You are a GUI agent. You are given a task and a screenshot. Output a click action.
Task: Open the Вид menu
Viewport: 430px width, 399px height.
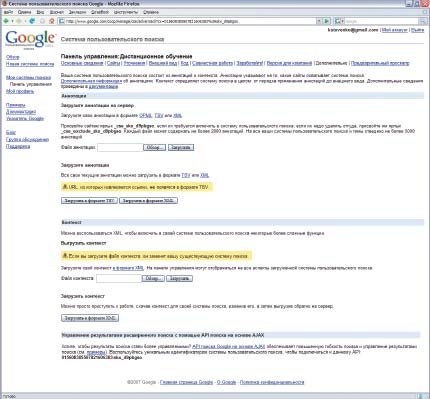click(x=40, y=12)
